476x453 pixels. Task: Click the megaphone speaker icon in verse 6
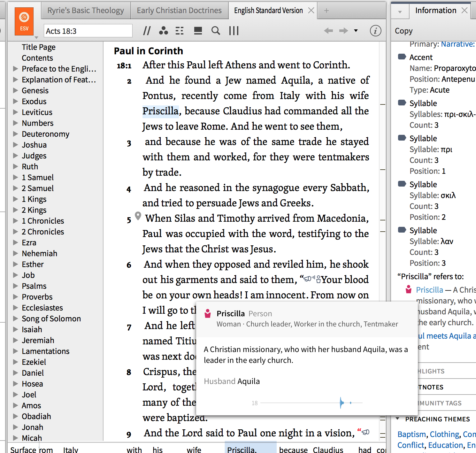307,279
